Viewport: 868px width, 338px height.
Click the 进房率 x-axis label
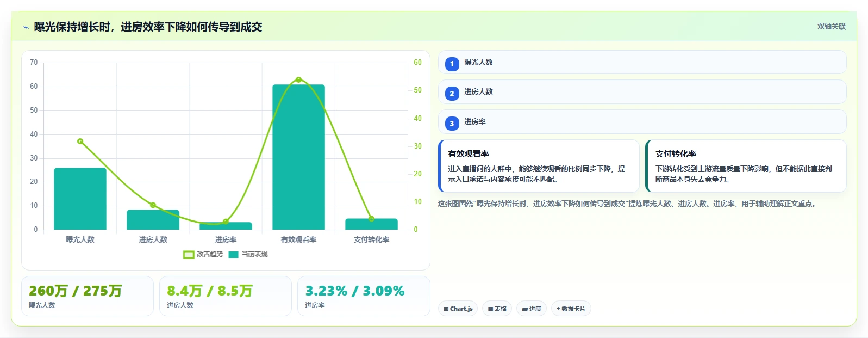[x=226, y=239]
